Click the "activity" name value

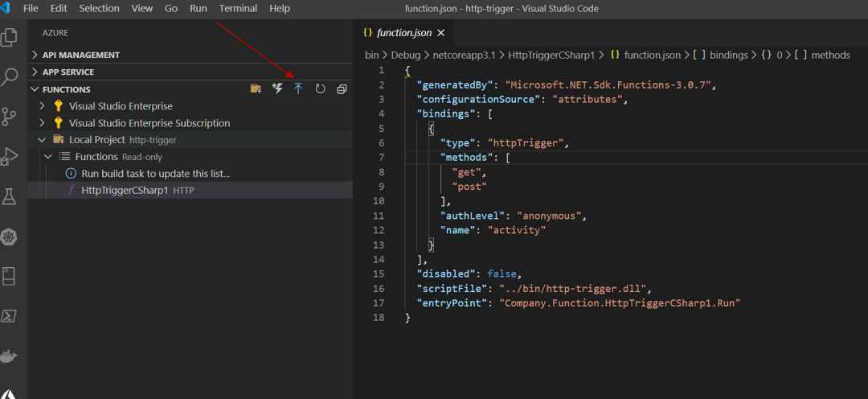[517, 230]
